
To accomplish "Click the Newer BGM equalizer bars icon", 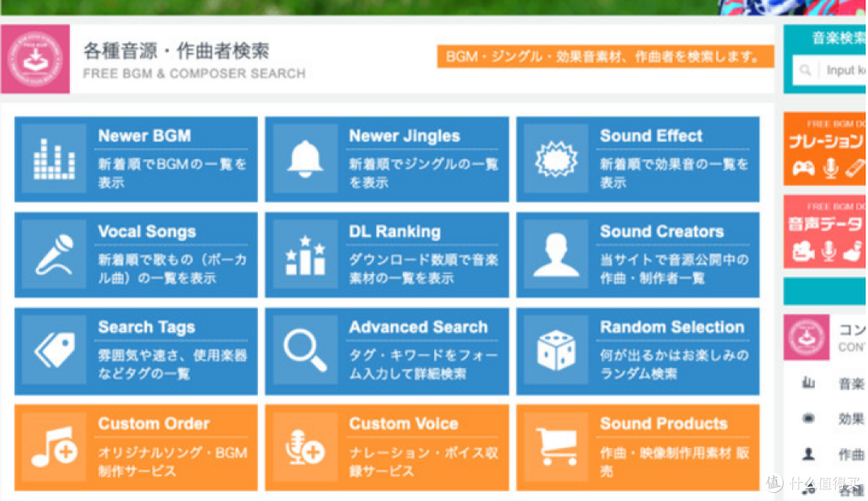I will coord(55,159).
